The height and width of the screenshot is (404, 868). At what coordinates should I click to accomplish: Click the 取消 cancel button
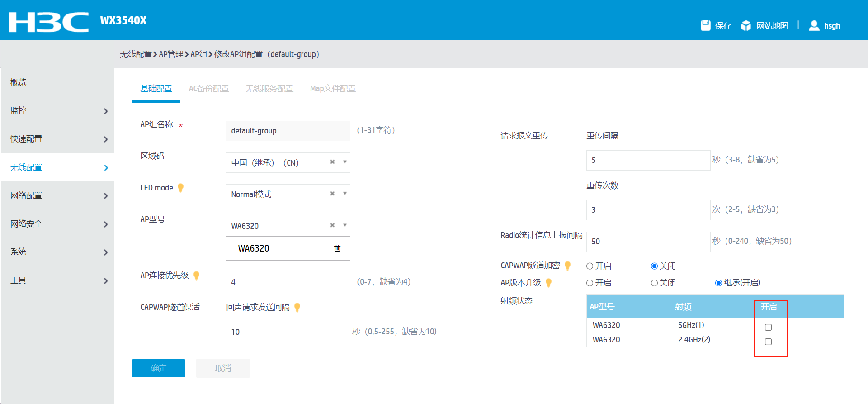coord(223,368)
